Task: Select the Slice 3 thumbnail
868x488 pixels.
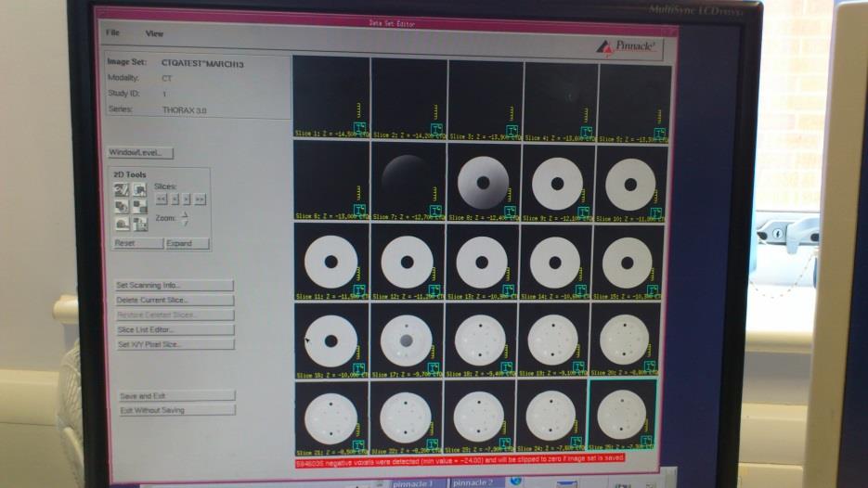Action: point(485,100)
